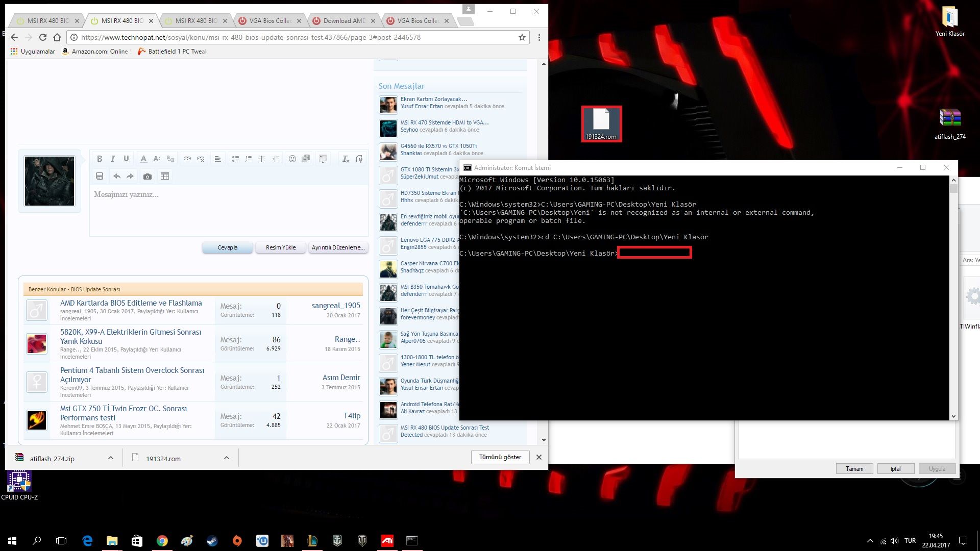The height and width of the screenshot is (551, 980).
Task: Open the text color picker
Action: [x=143, y=159]
